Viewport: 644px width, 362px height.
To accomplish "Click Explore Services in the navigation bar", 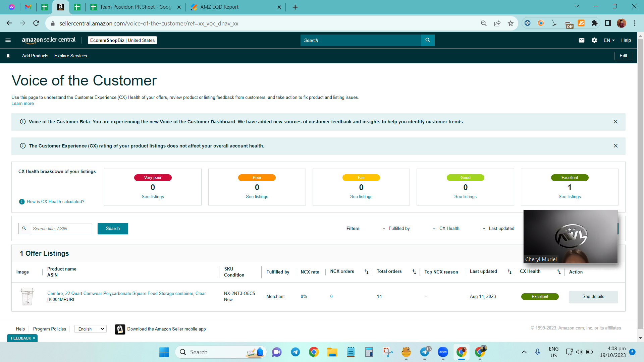I will tap(70, 56).
